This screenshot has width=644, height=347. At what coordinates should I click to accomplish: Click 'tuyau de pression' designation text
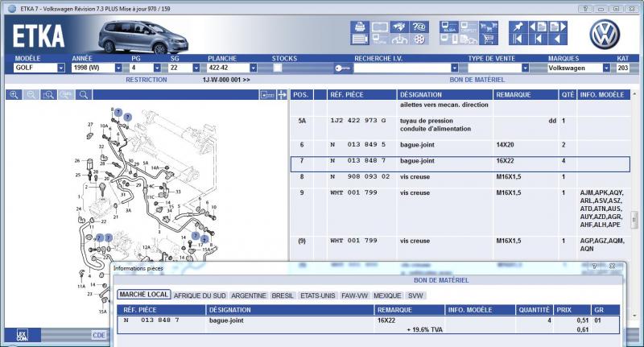tap(427, 121)
